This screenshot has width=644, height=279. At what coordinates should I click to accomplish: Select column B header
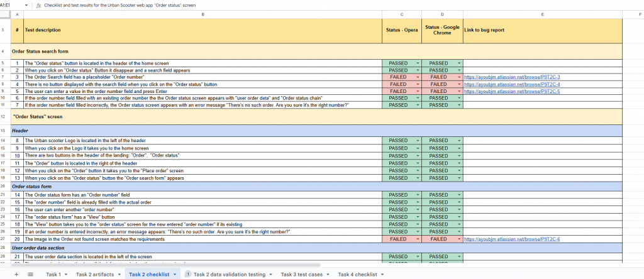point(202,14)
